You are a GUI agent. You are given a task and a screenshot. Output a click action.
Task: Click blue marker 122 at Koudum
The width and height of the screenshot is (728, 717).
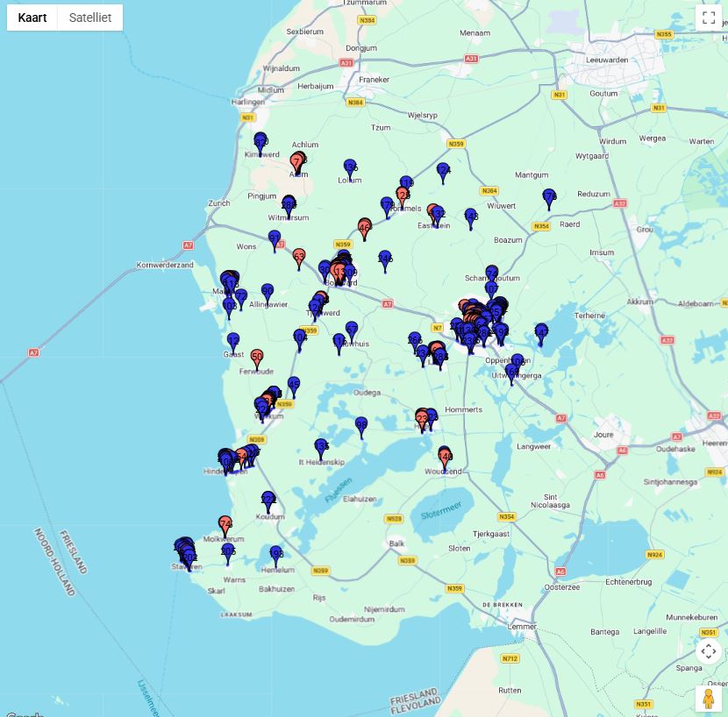[x=268, y=500]
